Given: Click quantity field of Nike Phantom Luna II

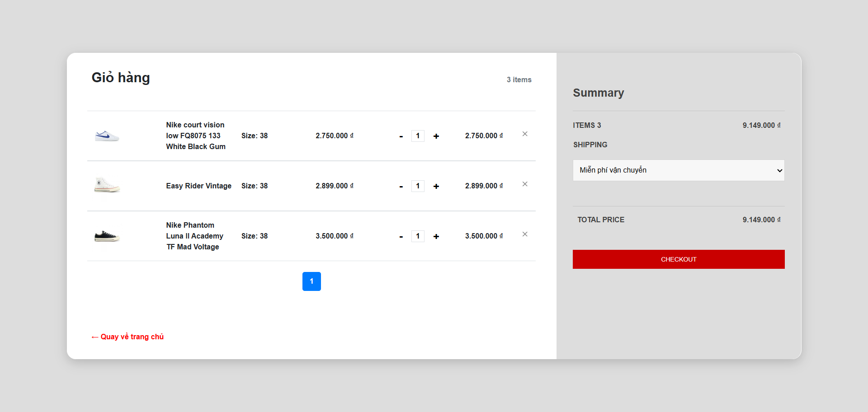Looking at the screenshot, I should click(x=418, y=236).
